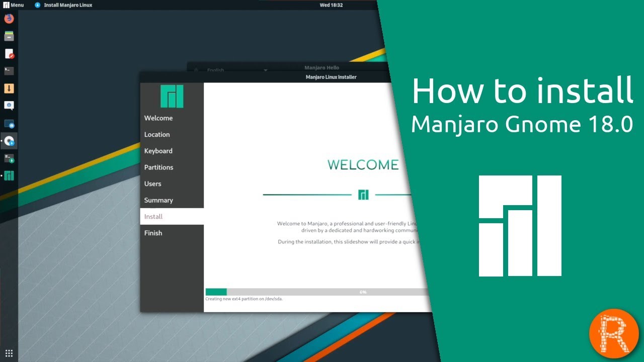Open the orange download-arrow dock icon
This screenshot has height=362, width=644.
[x=9, y=88]
